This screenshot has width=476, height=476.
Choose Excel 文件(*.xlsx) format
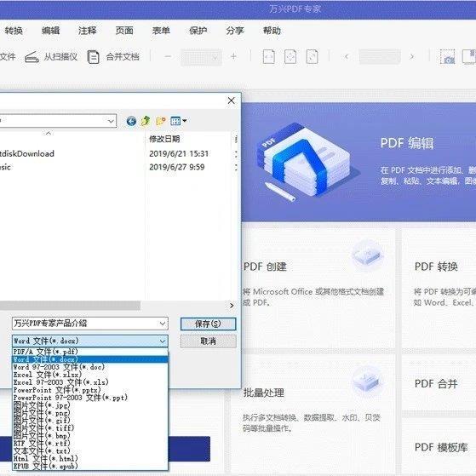coord(90,375)
